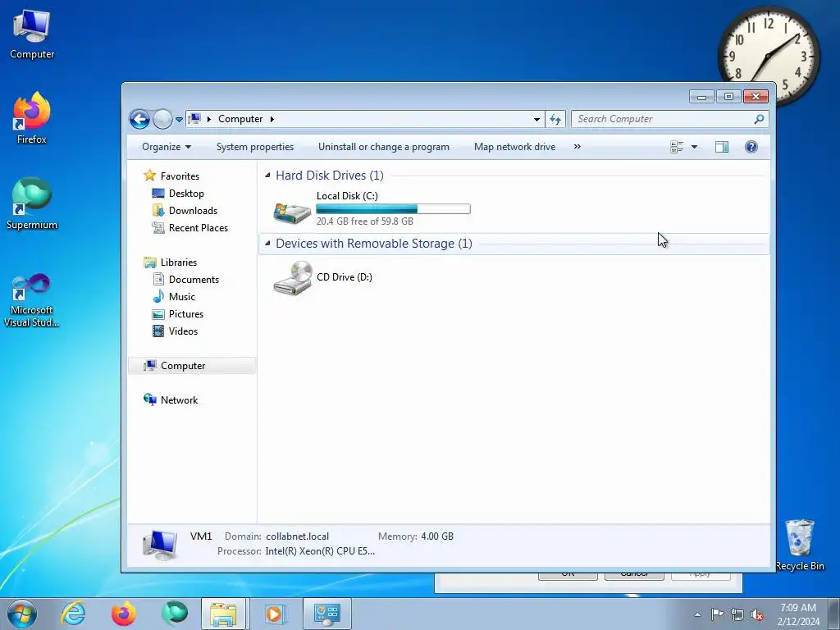Click the taskbar clock showing 7:09 AM
840x630 pixels.
798,614
